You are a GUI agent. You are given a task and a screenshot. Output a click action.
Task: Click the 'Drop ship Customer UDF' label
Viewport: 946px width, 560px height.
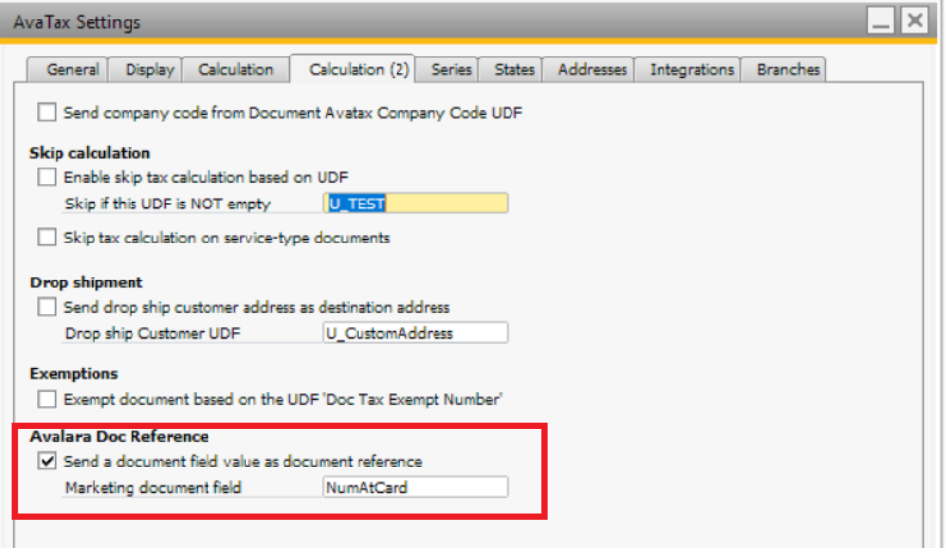coord(153,333)
